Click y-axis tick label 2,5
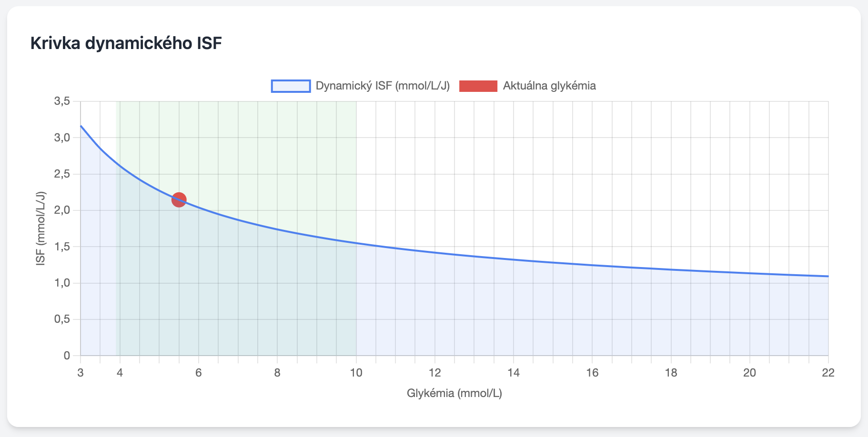The height and width of the screenshot is (437, 868). pos(62,174)
